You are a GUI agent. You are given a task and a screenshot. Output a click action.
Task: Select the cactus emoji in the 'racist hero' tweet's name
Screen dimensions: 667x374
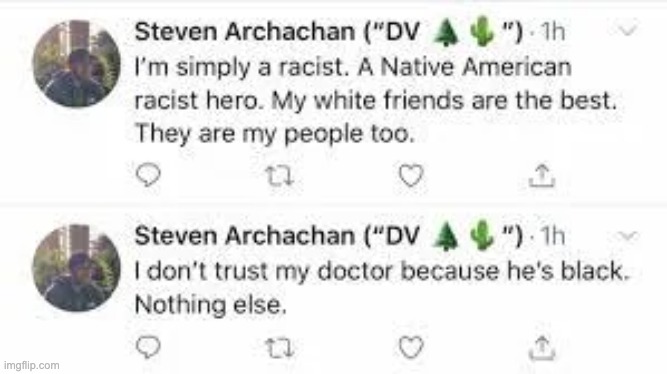coord(482,31)
